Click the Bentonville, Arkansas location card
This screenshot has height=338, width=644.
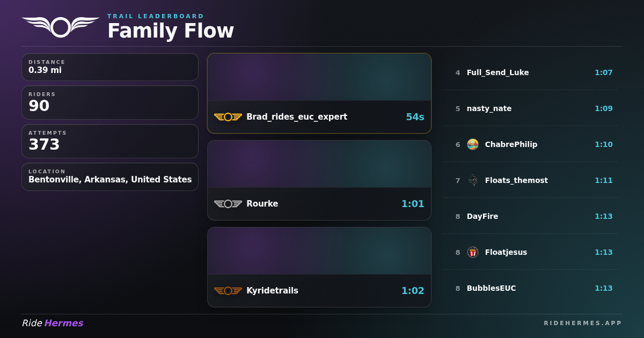point(110,177)
